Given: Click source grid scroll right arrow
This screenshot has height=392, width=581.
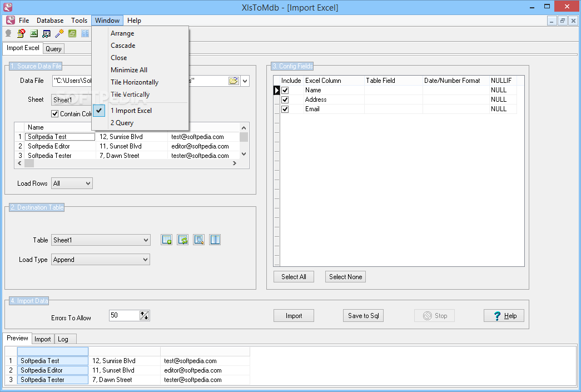Looking at the screenshot, I should 235,163.
